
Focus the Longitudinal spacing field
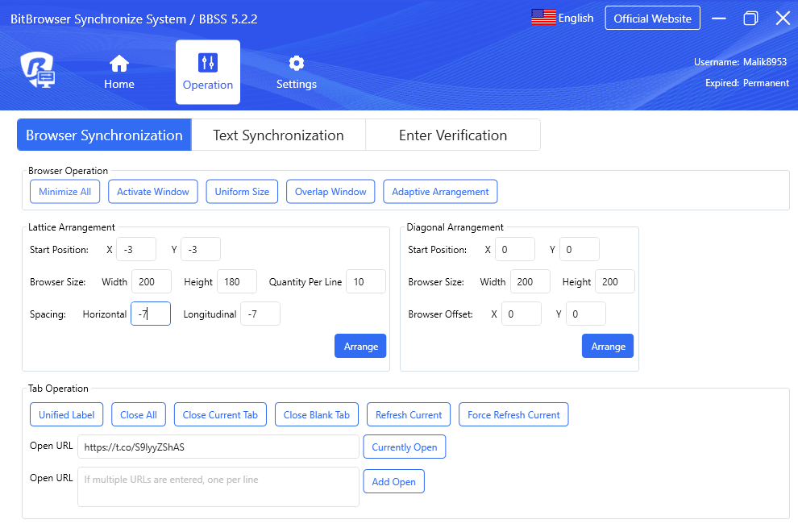click(x=260, y=314)
